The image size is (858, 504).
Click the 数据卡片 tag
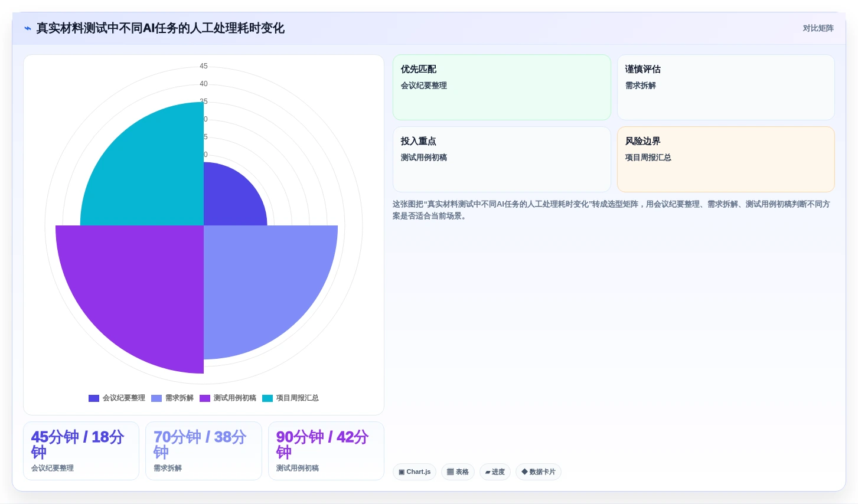coord(539,472)
